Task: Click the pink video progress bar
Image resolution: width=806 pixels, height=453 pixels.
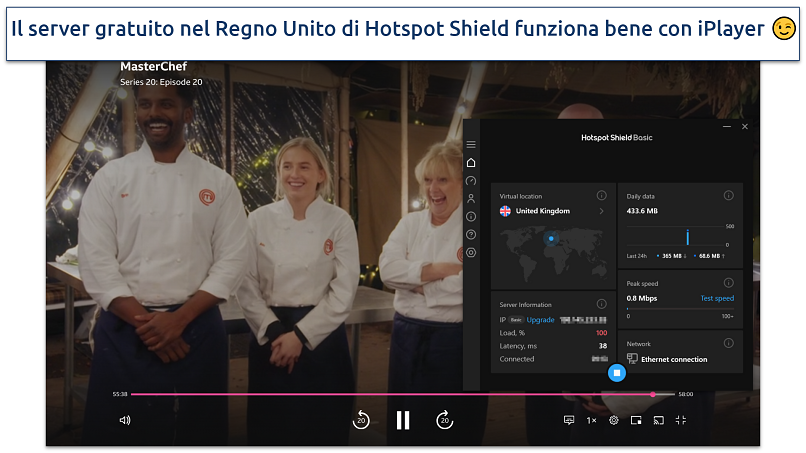Action: click(390, 394)
